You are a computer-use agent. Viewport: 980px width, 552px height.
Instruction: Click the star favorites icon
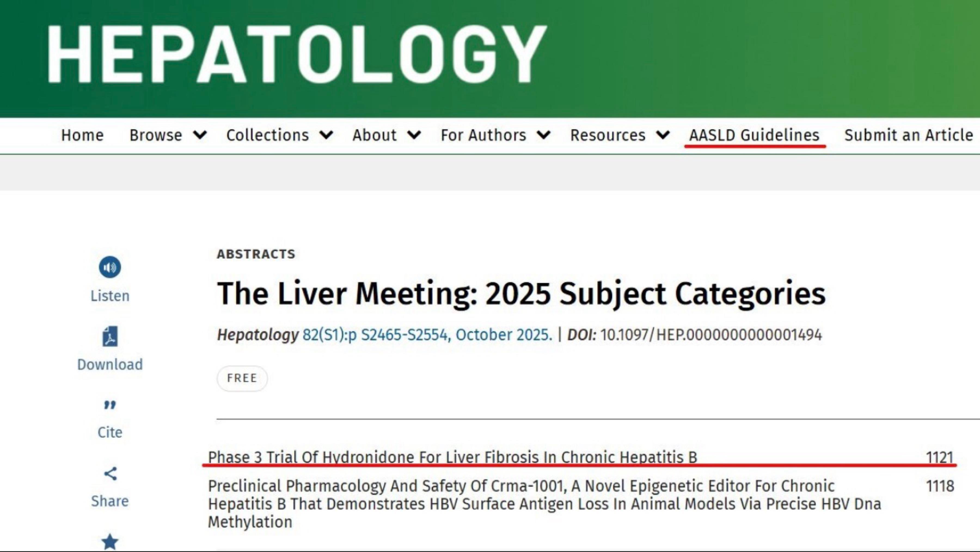(110, 542)
